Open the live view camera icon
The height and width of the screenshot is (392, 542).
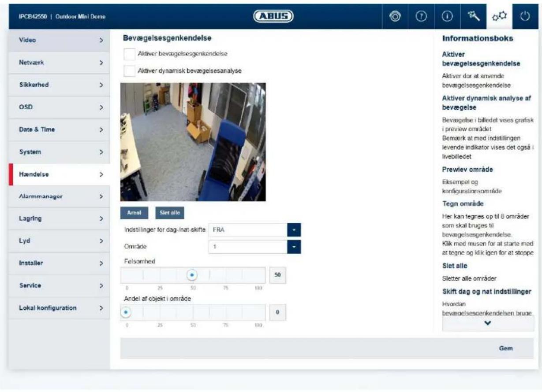pos(396,17)
